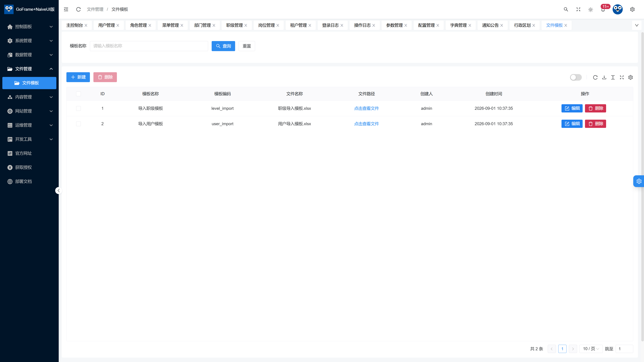Screen dimensions: 644x362
Task: Open notifications bell with 15+ badge
Action: click(x=603, y=9)
